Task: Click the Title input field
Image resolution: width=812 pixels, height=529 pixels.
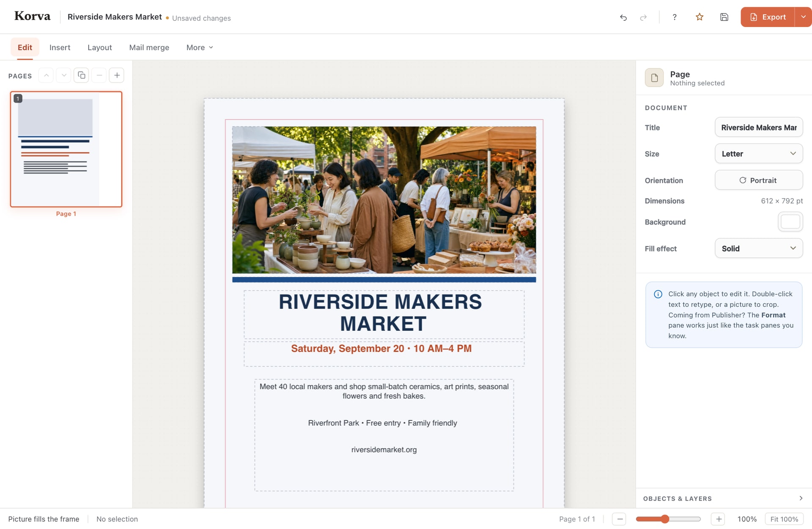Action: [x=759, y=128]
